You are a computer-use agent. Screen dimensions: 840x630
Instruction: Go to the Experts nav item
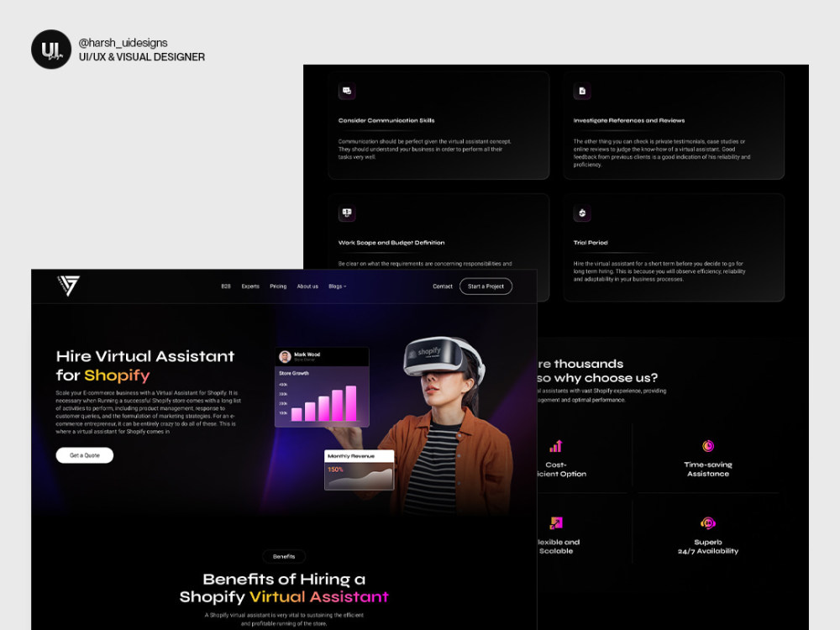pyautogui.click(x=250, y=286)
